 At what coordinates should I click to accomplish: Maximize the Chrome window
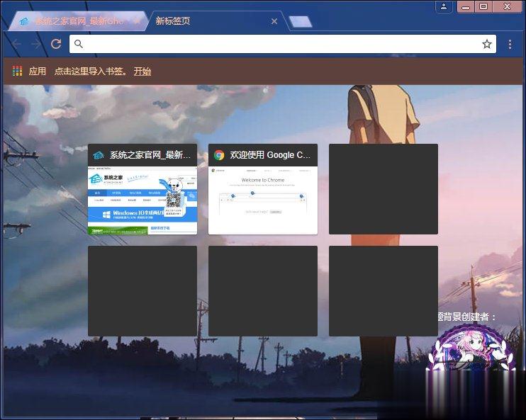coord(483,6)
